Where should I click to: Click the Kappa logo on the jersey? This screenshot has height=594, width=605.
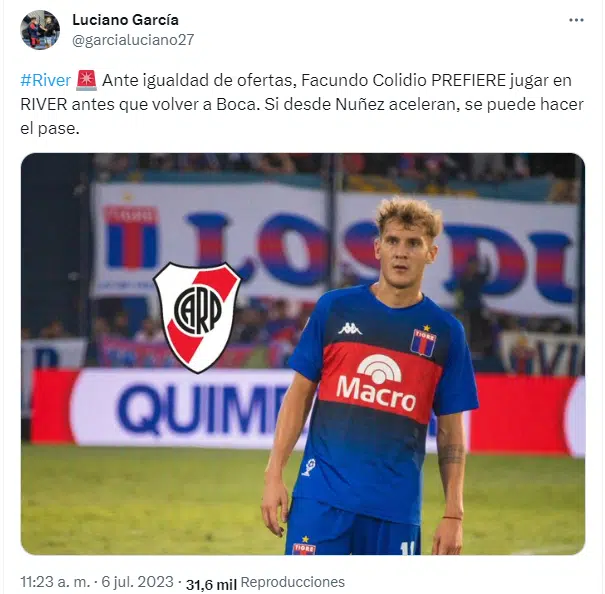[350, 329]
